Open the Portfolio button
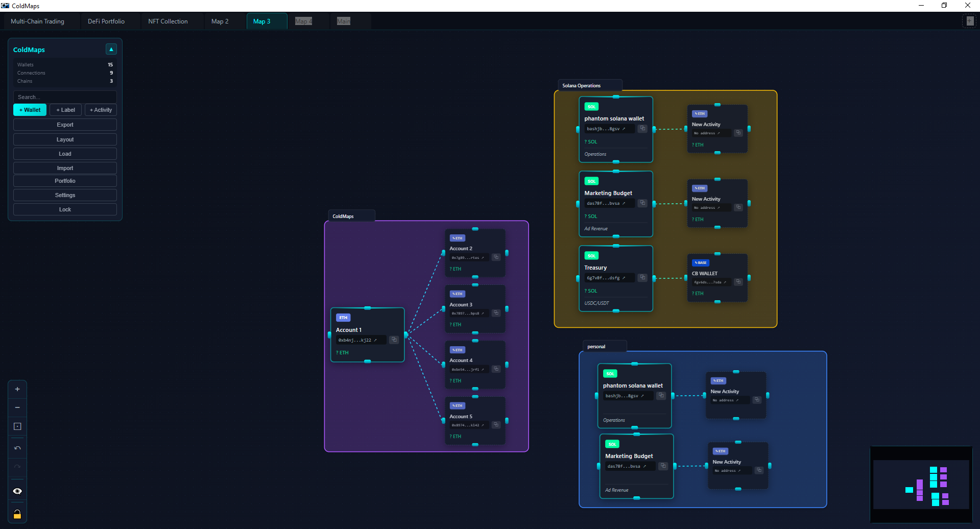 pos(65,181)
